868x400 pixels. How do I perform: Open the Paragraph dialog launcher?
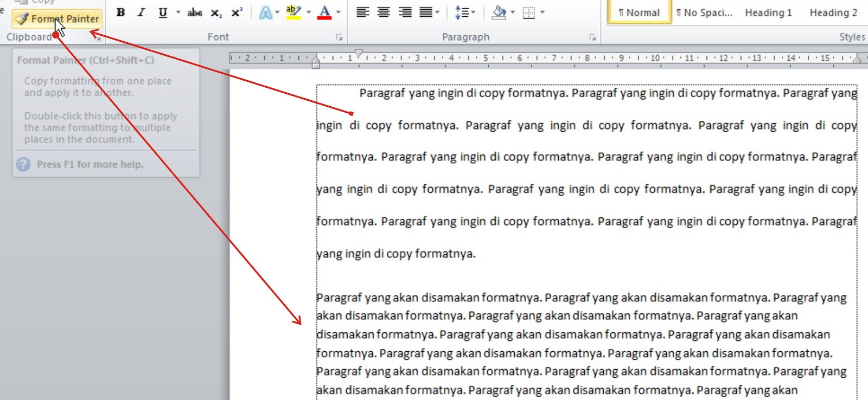592,37
